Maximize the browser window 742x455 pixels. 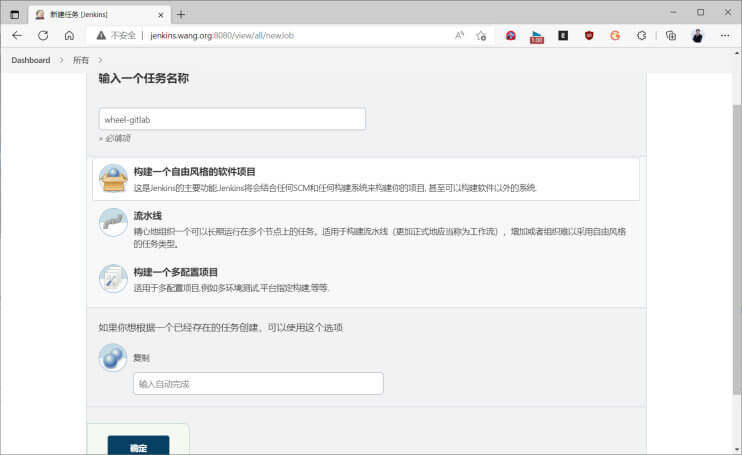click(x=700, y=12)
